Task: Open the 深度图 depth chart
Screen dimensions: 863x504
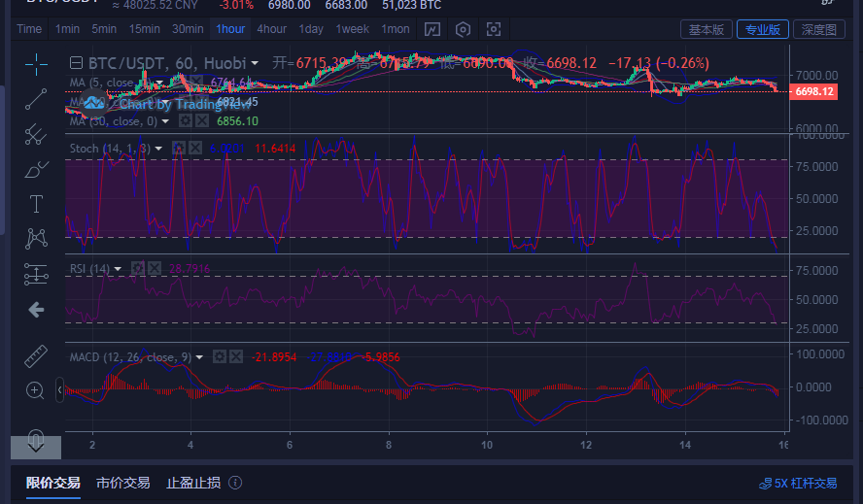Action: (819, 29)
